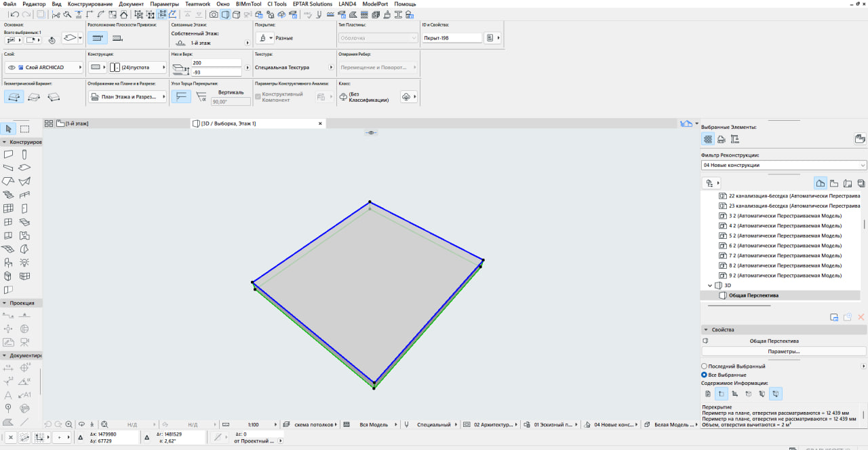This screenshot has height=450, width=868.
Task: Collapse the 3D tree node
Action: 710,286
